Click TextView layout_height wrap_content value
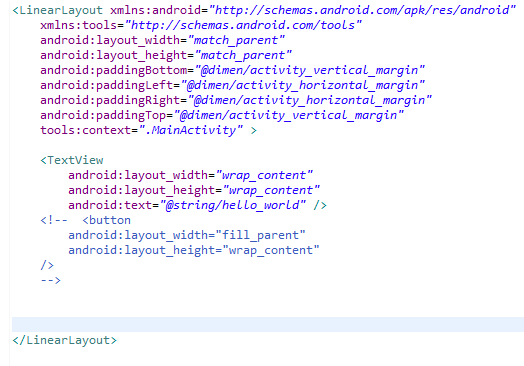Viewport: 524px width, 366px height. pyautogui.click(x=271, y=191)
